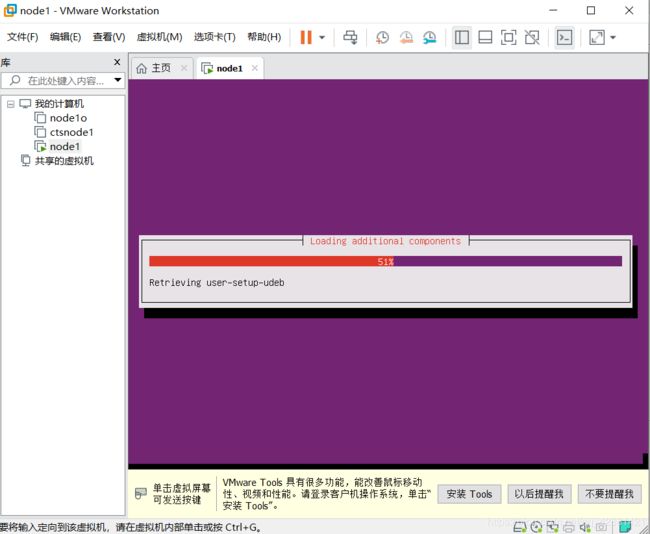Select the running node1 virtual machine

coord(65,146)
